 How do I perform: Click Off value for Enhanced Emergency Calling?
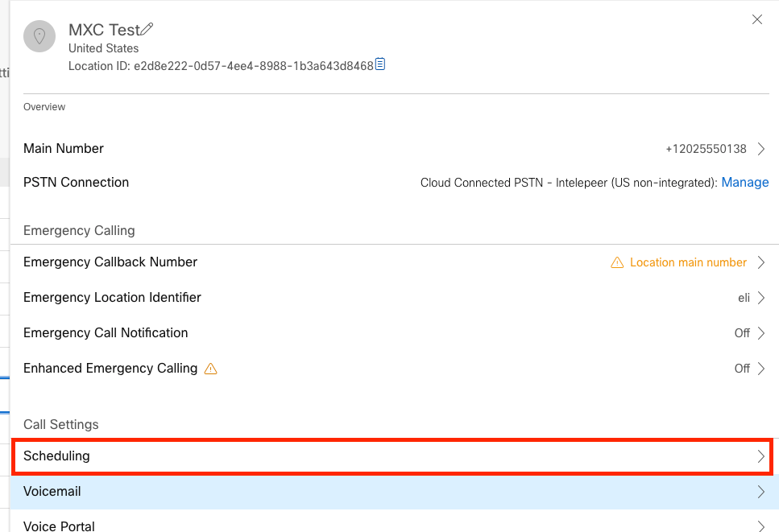point(742,369)
